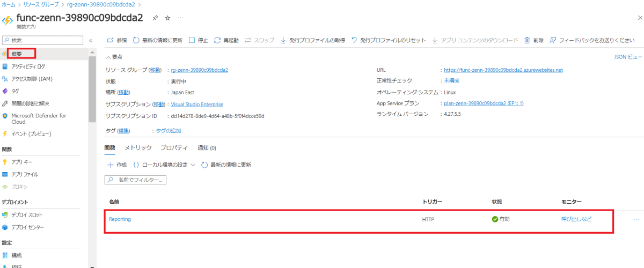This screenshot has height=268, width=644.
Task: Collapse the 要点 essentials section
Action: [x=114, y=57]
